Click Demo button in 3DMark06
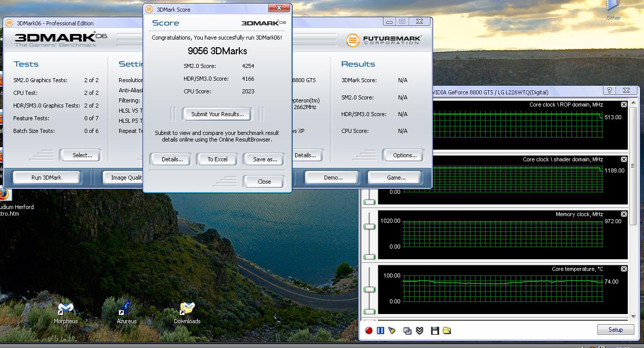644x348 pixels. point(333,178)
